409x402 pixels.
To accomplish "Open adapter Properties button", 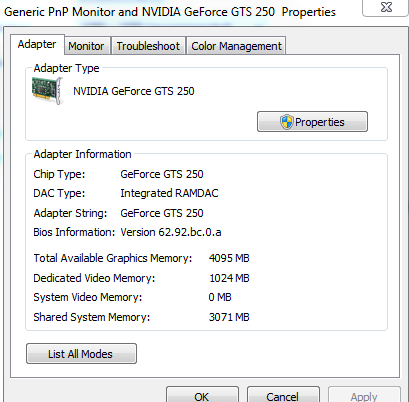I will point(312,122).
